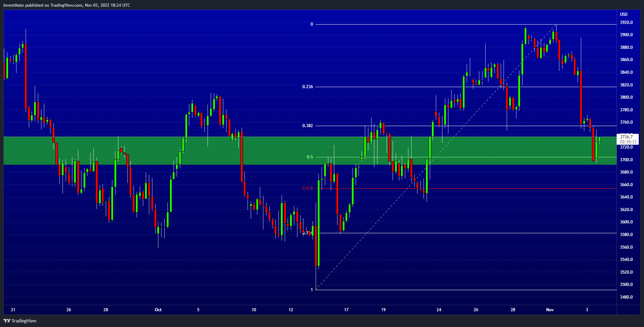This screenshot has height=327, width=644.
Task: Click the TradingView logo at the bottom
Action: click(x=20, y=321)
